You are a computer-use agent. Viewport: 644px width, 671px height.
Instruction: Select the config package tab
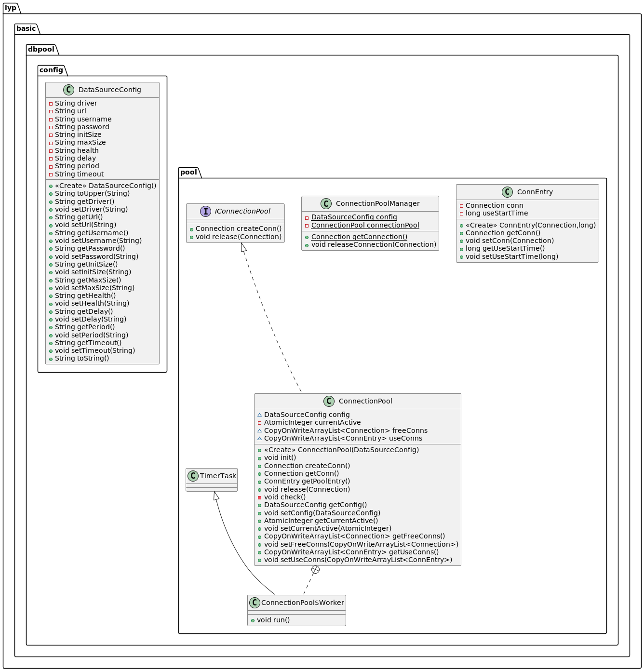tap(51, 70)
